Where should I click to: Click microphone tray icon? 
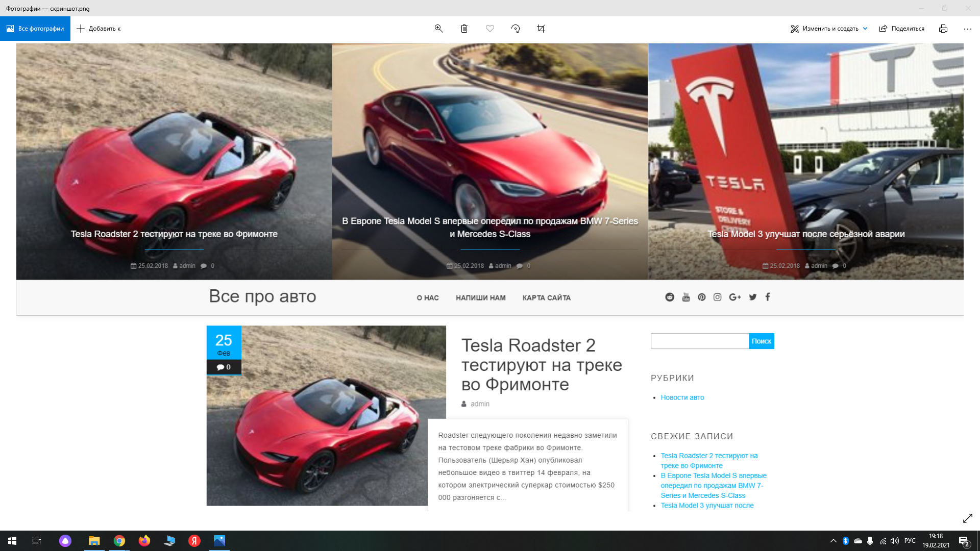pyautogui.click(x=870, y=541)
